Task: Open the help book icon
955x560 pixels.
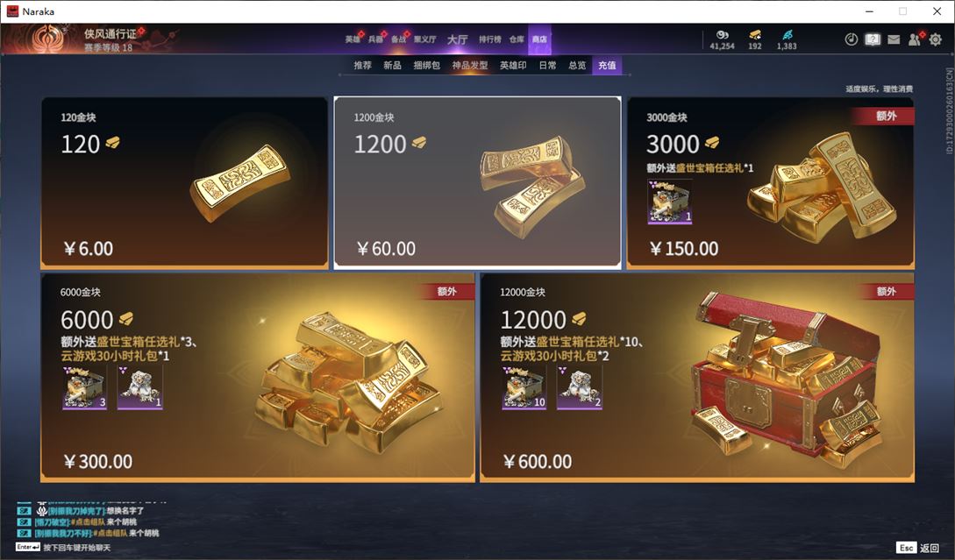Action: point(873,39)
